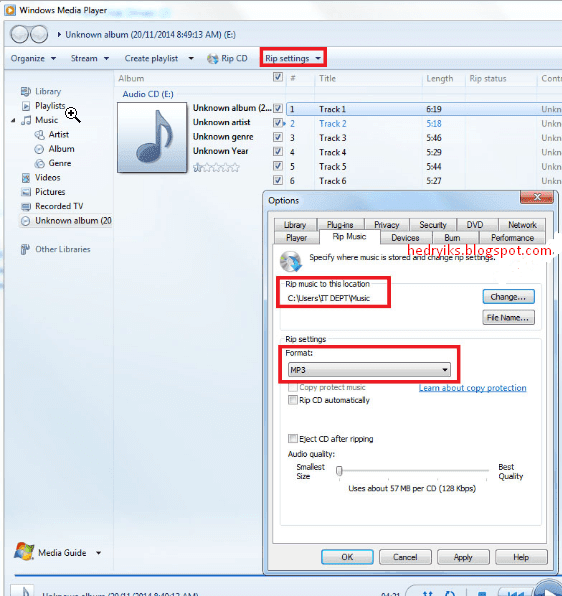Viewport: 562px width, 596px height.
Task: Click Cancel in the Options dialog
Action: (x=405, y=557)
